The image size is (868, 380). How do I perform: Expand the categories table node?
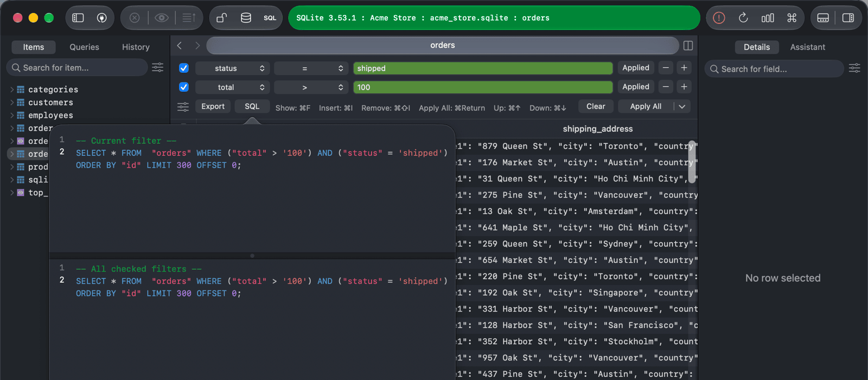(12, 89)
